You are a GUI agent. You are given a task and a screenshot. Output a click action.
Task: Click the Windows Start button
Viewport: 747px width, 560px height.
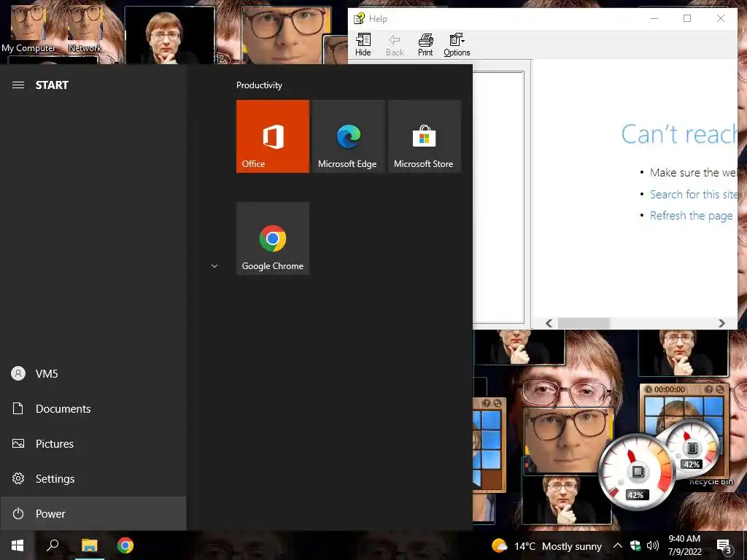tap(18, 545)
